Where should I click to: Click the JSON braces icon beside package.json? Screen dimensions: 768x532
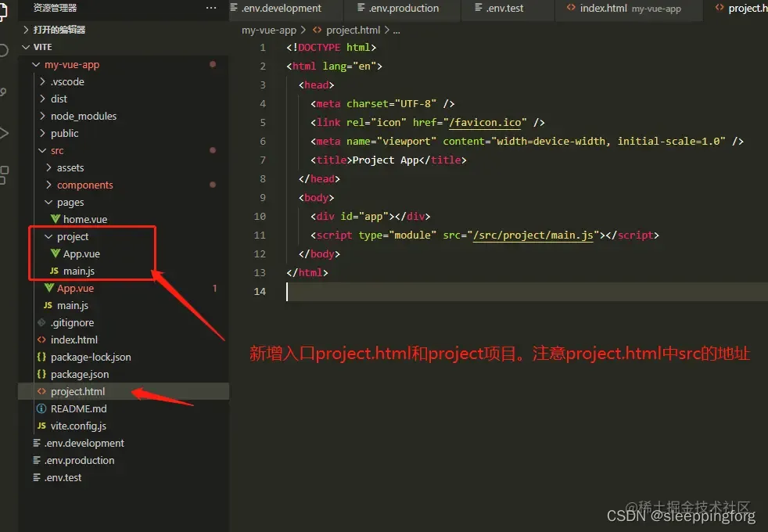41,374
